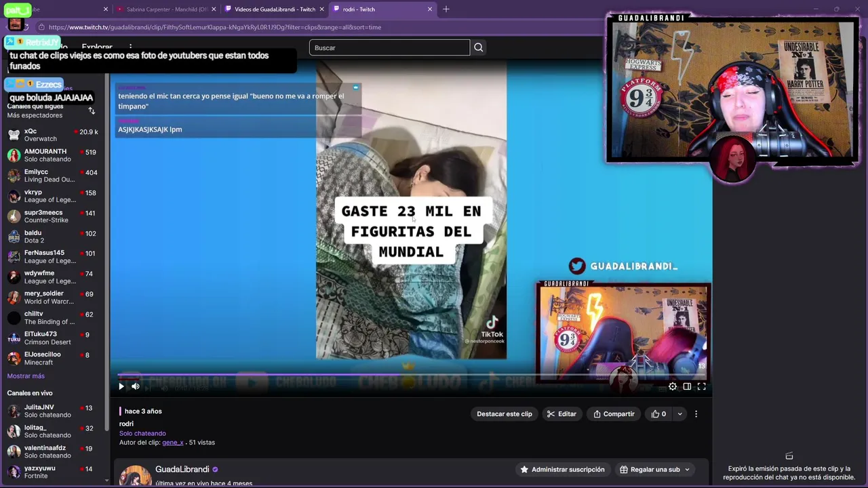Click the search magnifier button

[479, 47]
